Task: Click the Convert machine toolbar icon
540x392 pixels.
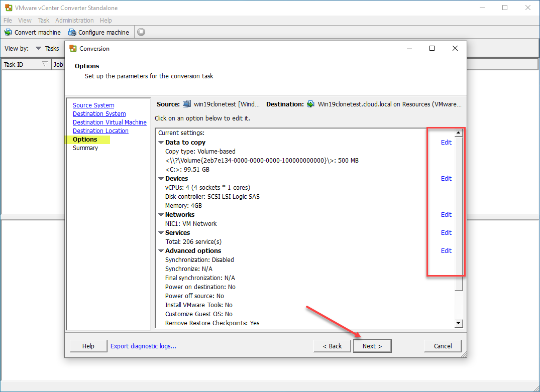Action: 8,32
